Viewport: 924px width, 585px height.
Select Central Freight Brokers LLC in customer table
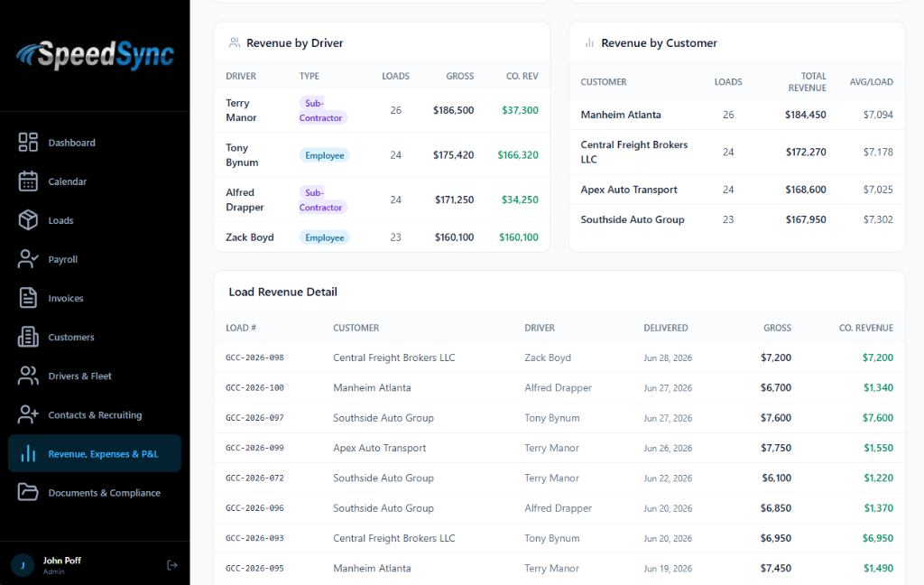click(x=634, y=153)
